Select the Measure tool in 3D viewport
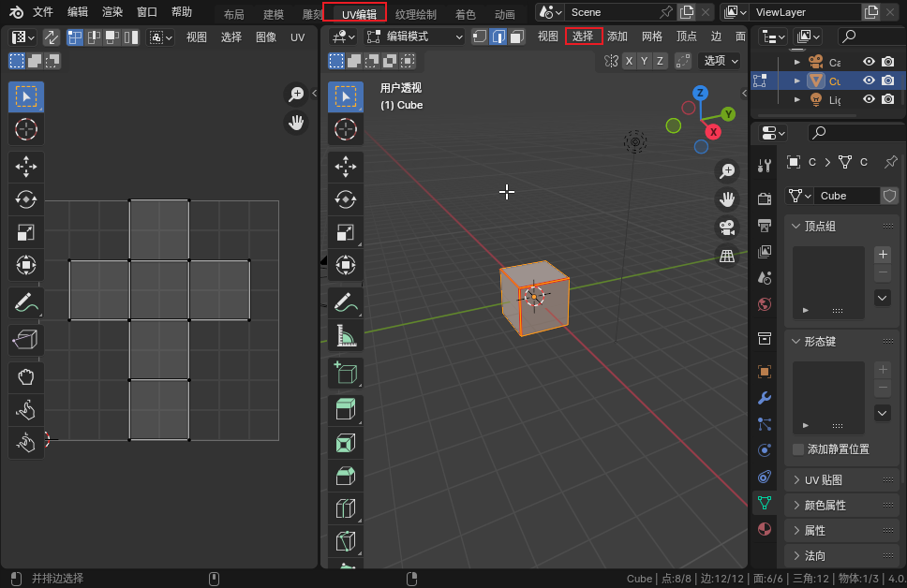 click(x=346, y=334)
